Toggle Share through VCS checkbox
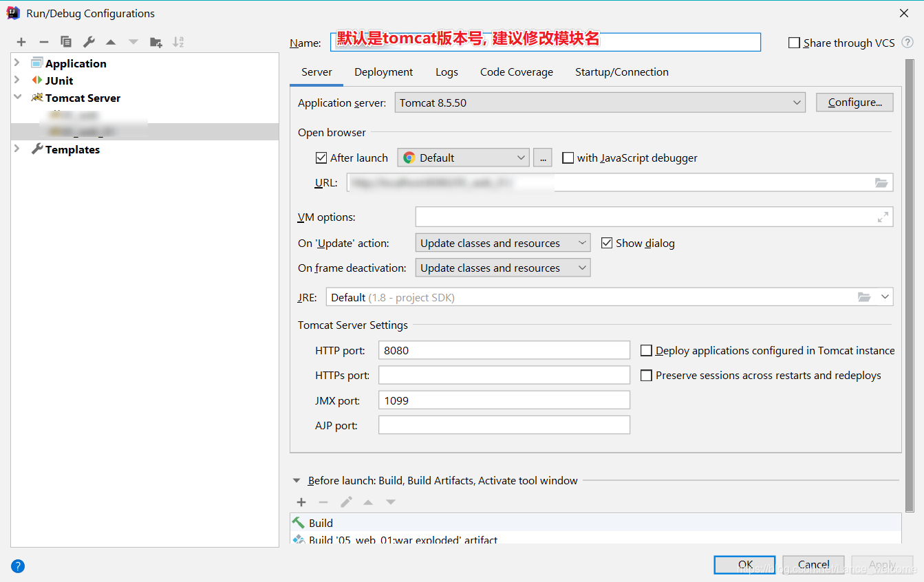 pyautogui.click(x=794, y=43)
